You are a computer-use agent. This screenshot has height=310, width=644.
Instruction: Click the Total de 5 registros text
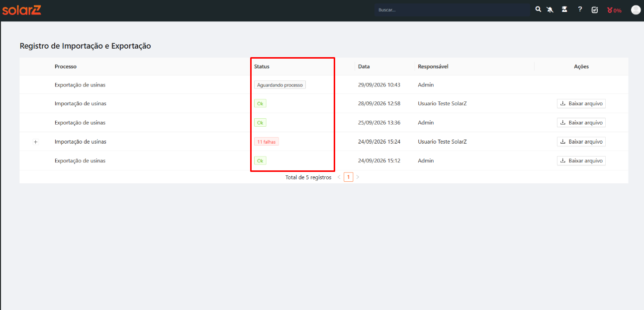[308, 177]
